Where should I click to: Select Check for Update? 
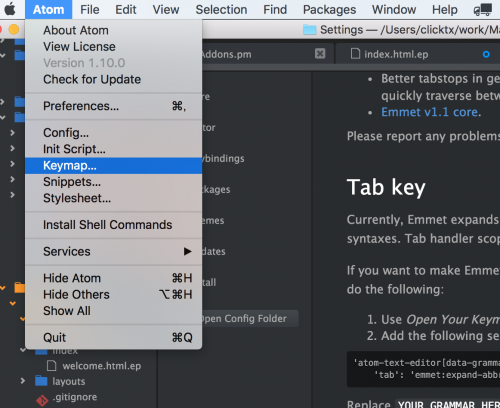[x=114, y=79]
